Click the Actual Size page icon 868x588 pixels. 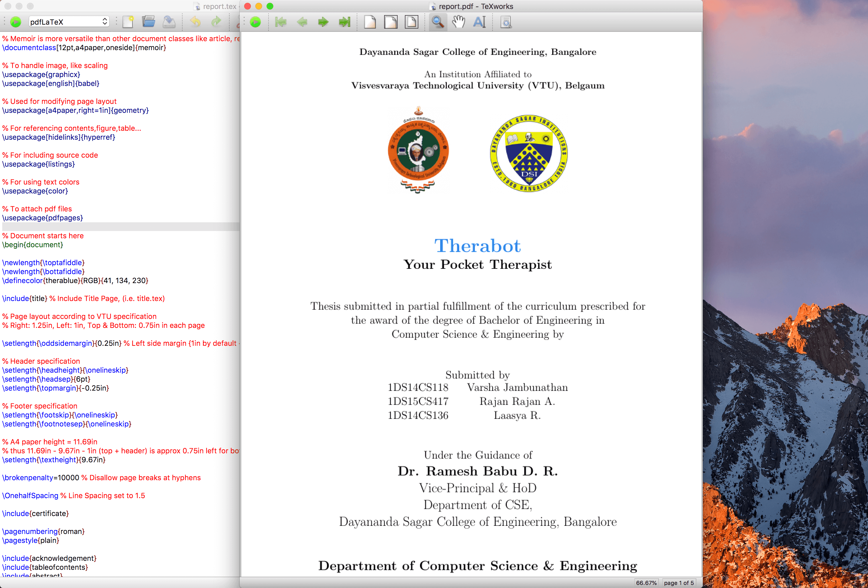point(370,22)
